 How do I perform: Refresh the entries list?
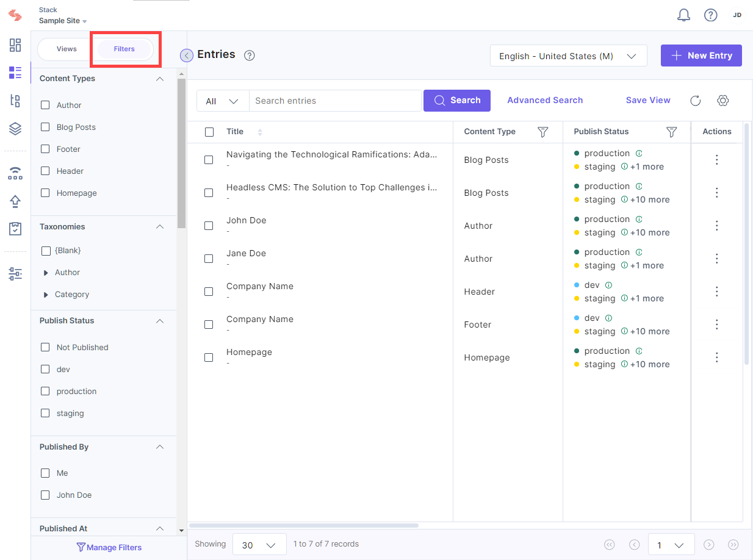695,101
